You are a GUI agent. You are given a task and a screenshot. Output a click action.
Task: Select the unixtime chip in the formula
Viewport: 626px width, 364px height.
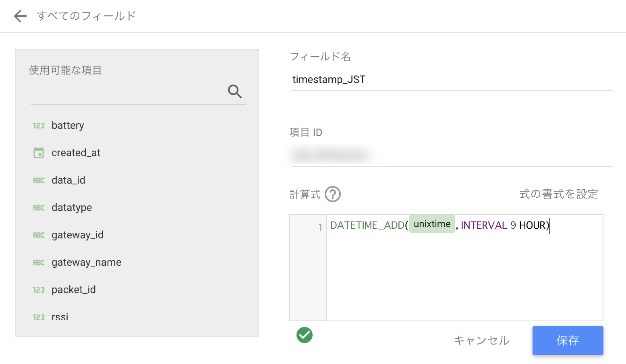[x=432, y=224]
